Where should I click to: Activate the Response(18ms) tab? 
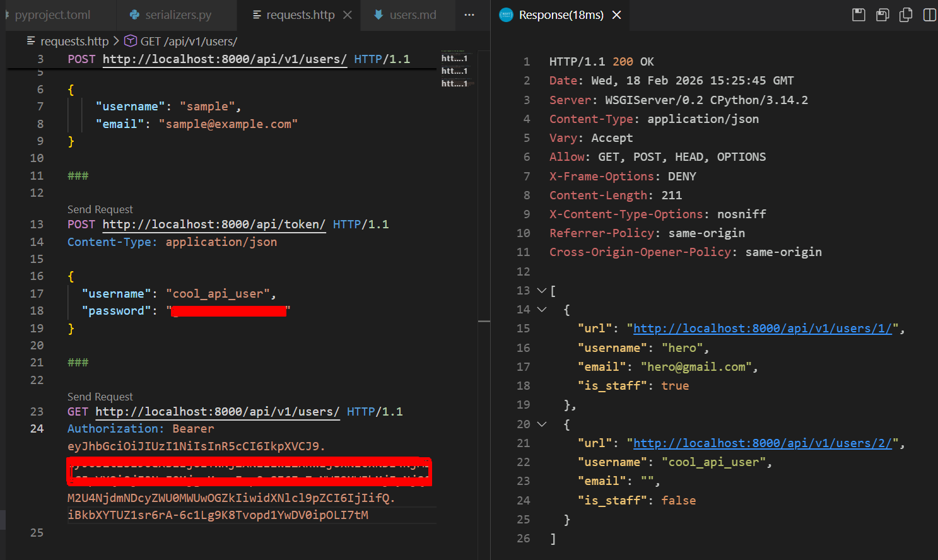561,15
